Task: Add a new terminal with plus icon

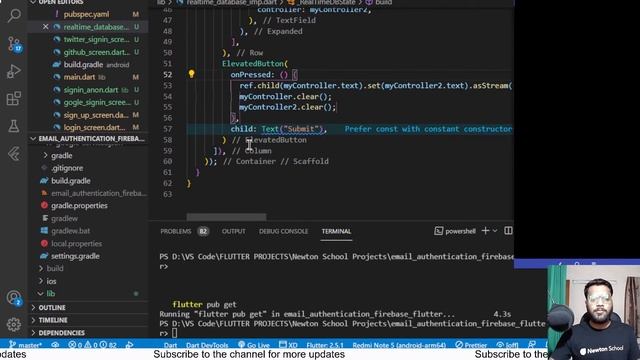Action: [x=485, y=231]
